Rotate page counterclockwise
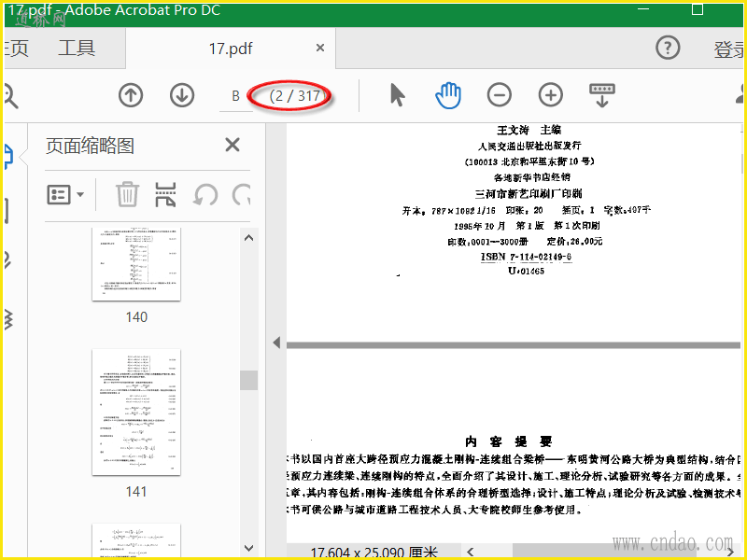 205,195
